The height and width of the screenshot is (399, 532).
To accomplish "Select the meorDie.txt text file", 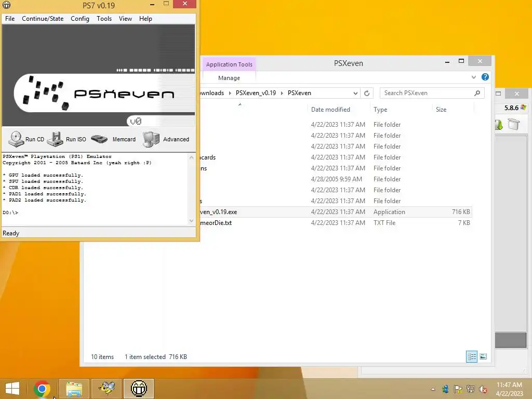I will point(216,223).
